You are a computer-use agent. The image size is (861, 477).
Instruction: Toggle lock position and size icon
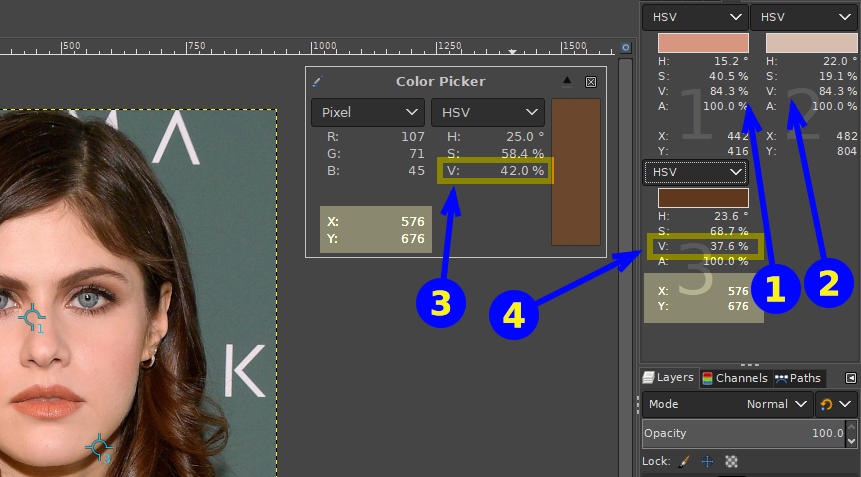(707, 461)
